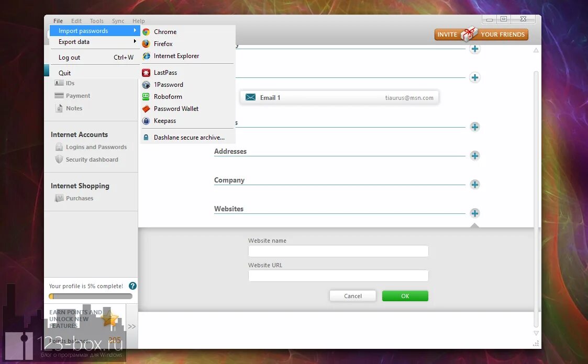The height and width of the screenshot is (364, 588).
Task: Open Security dashboard in sidebar
Action: click(92, 160)
